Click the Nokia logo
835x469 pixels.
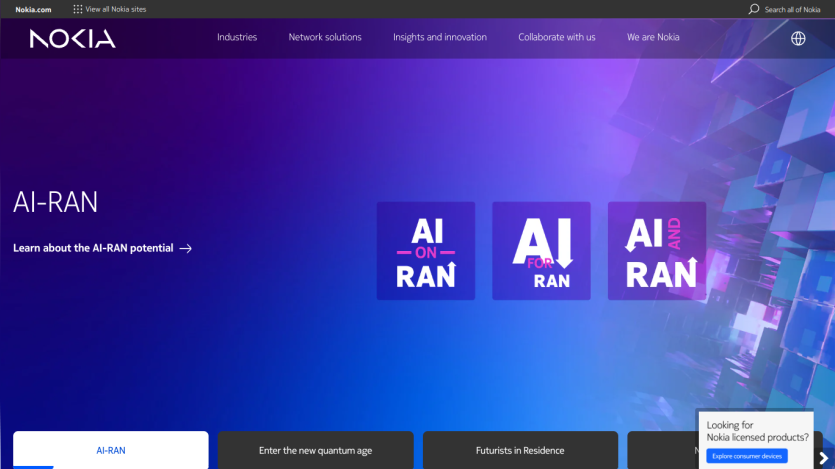(x=72, y=38)
